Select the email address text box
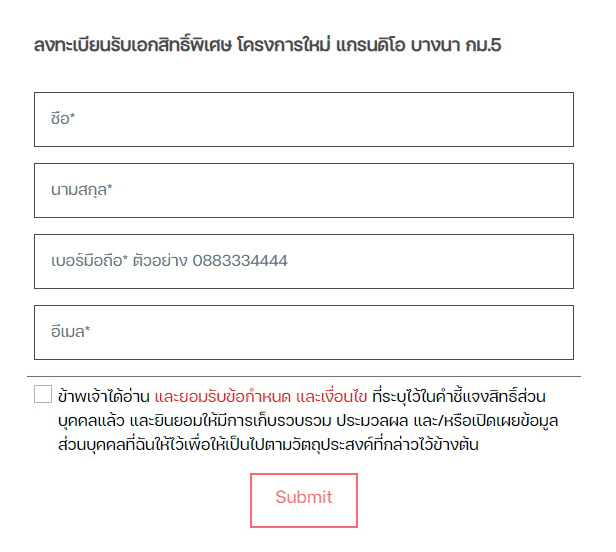The width and height of the screenshot is (616, 552). 303,332
